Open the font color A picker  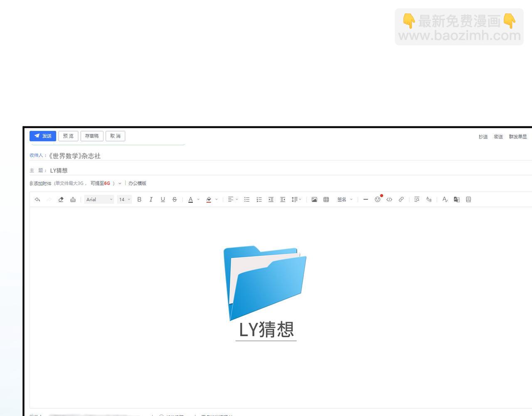tap(191, 200)
